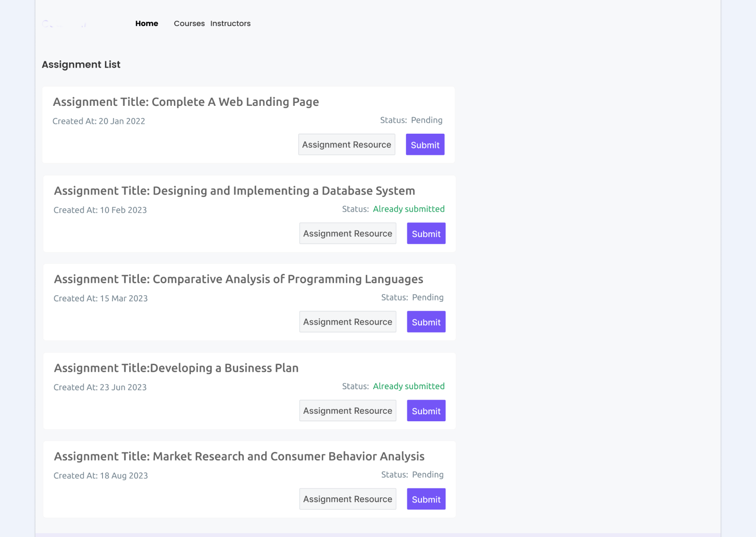
Task: Navigate to the Home menu item
Action: pos(146,23)
